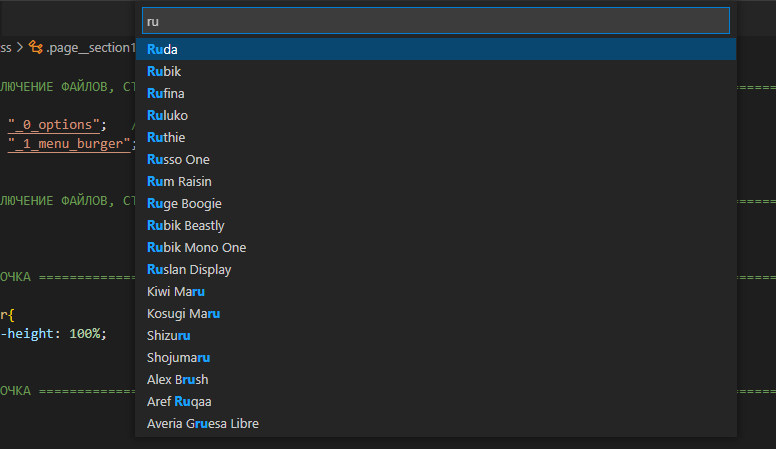Choose Aref Ruqaa from the list

click(x=436, y=402)
